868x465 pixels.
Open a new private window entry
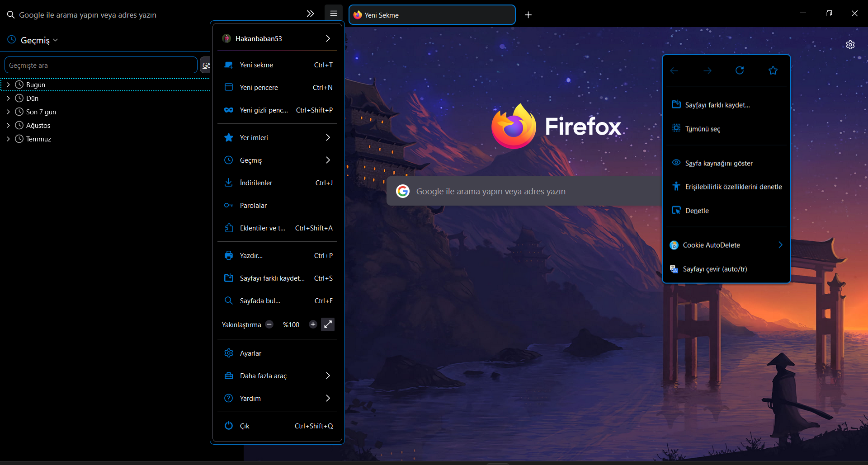point(277,110)
